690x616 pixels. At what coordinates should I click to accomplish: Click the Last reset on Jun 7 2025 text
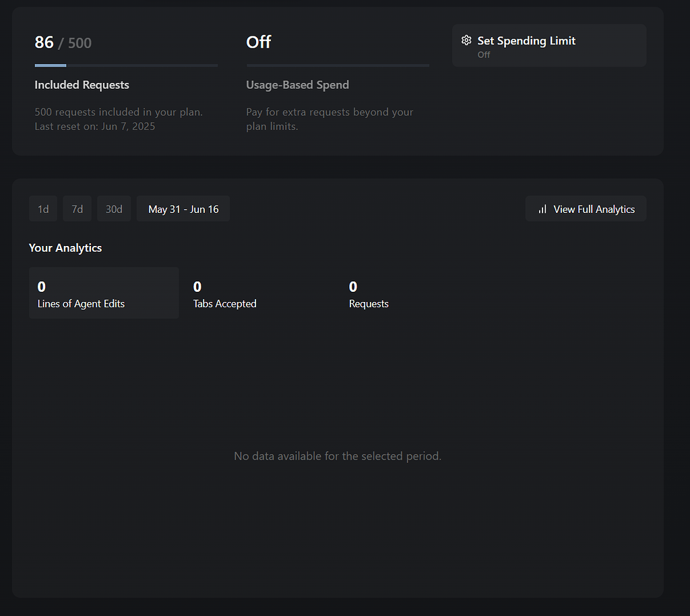94,126
